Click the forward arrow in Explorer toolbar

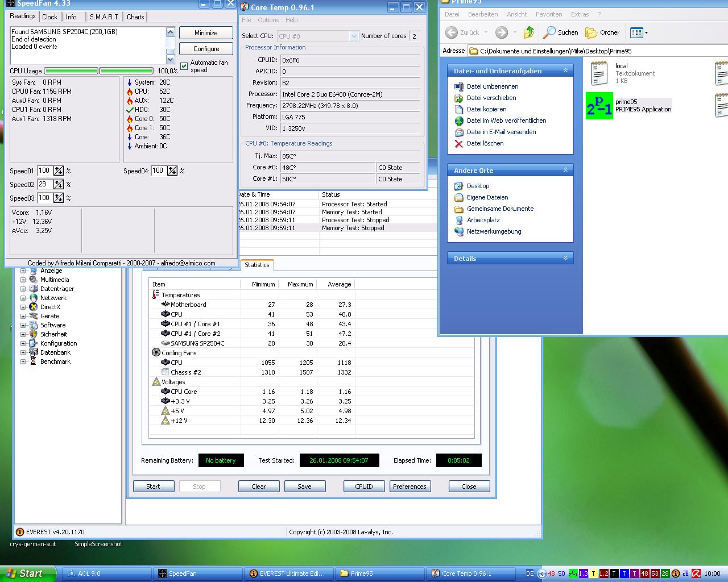point(501,32)
